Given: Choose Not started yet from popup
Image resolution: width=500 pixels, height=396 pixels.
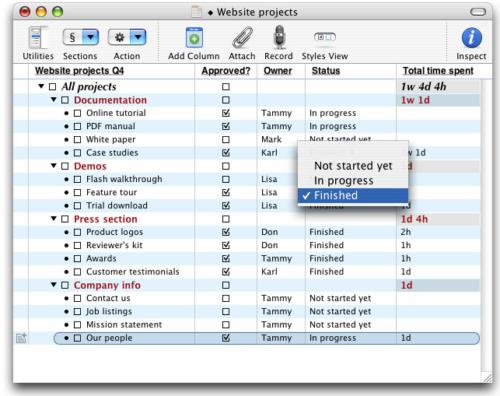Looking at the screenshot, I should click(x=353, y=166).
